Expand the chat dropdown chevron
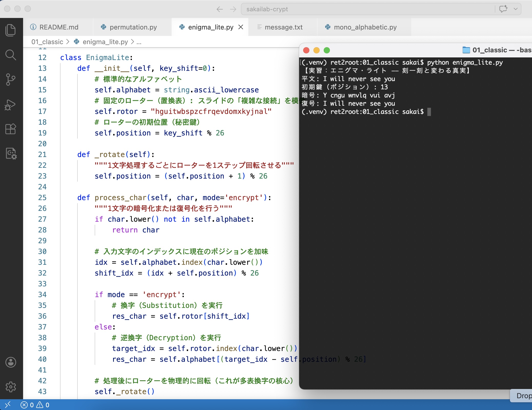 point(516,9)
